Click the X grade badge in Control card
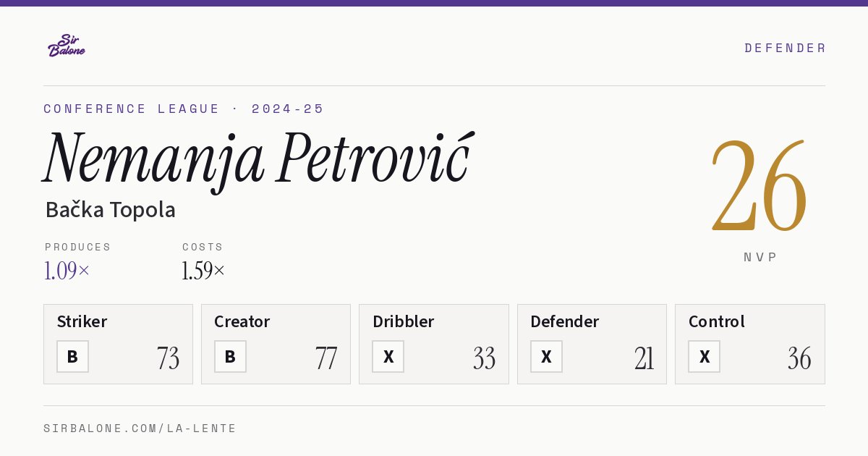Screen dimensions: 868x456 pos(705,357)
